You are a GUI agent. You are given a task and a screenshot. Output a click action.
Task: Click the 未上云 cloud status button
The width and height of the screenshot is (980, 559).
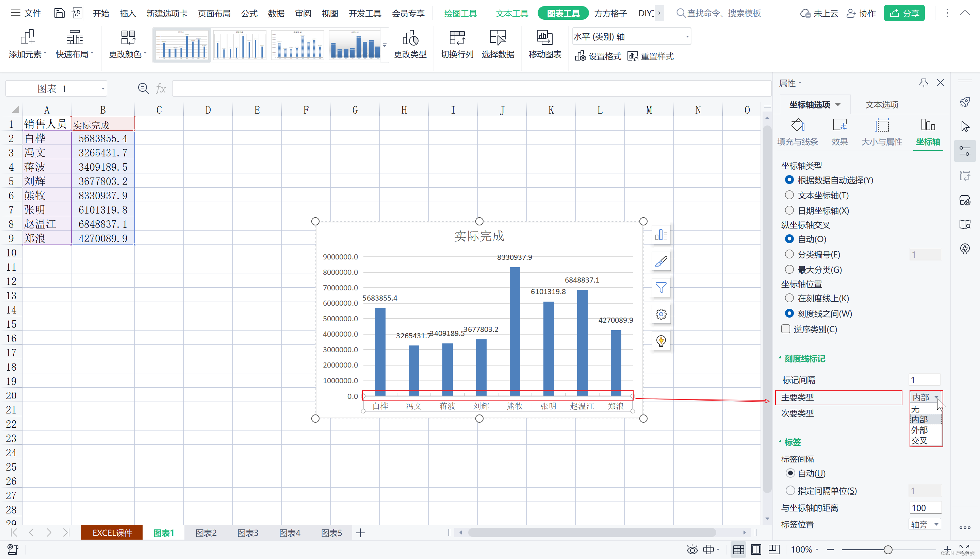click(x=819, y=14)
